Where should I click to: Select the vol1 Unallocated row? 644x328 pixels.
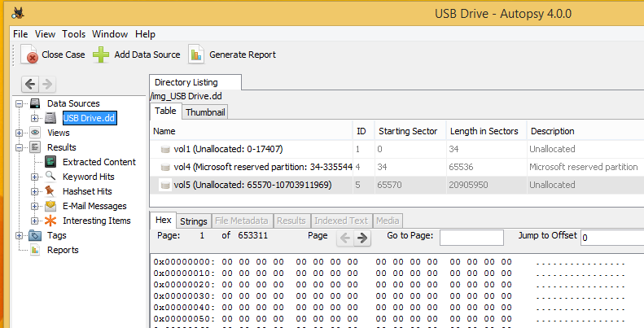[397, 149]
